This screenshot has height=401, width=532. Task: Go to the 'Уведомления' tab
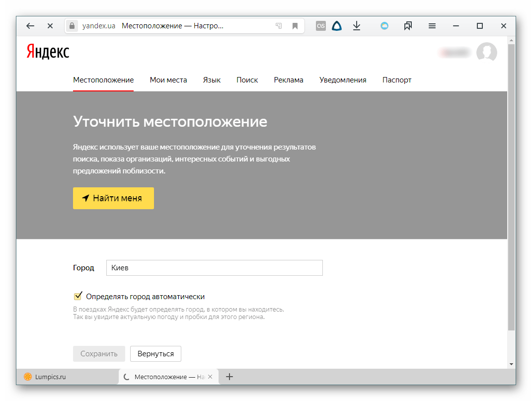pyautogui.click(x=343, y=80)
